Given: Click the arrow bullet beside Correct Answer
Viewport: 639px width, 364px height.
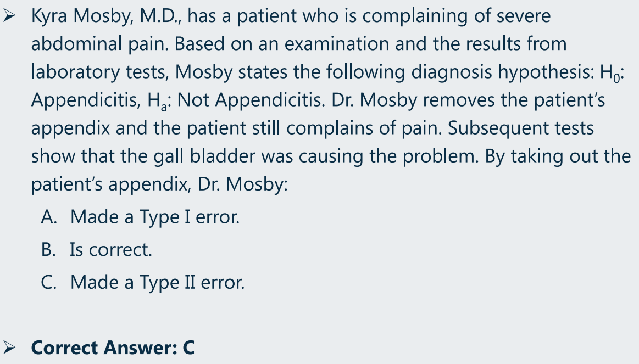Looking at the screenshot, I should pyautogui.click(x=9, y=348).
